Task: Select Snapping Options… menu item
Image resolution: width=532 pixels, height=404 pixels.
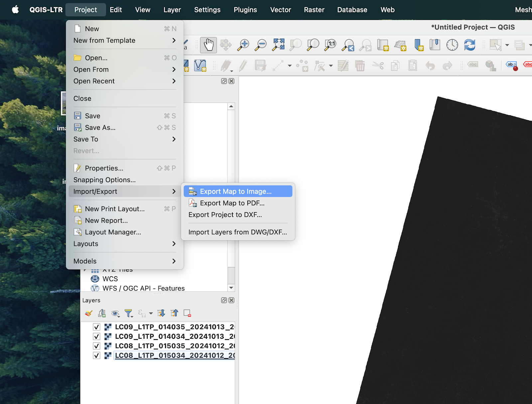Action: click(x=125, y=180)
